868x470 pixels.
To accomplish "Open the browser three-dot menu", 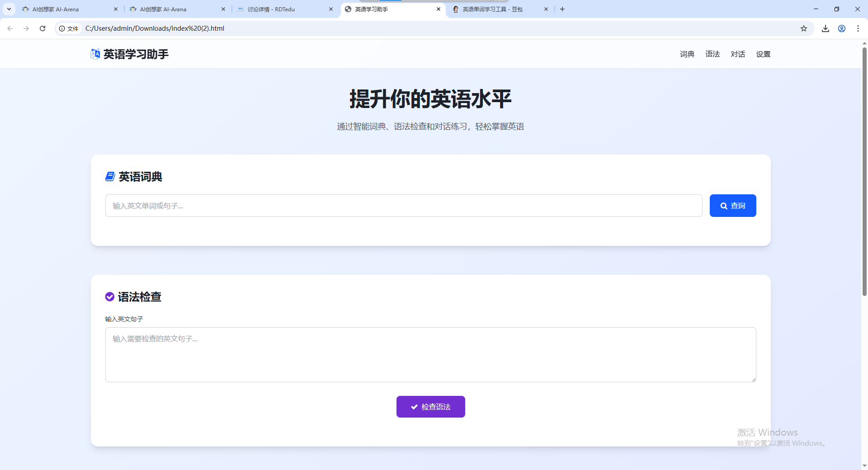I will coord(858,28).
